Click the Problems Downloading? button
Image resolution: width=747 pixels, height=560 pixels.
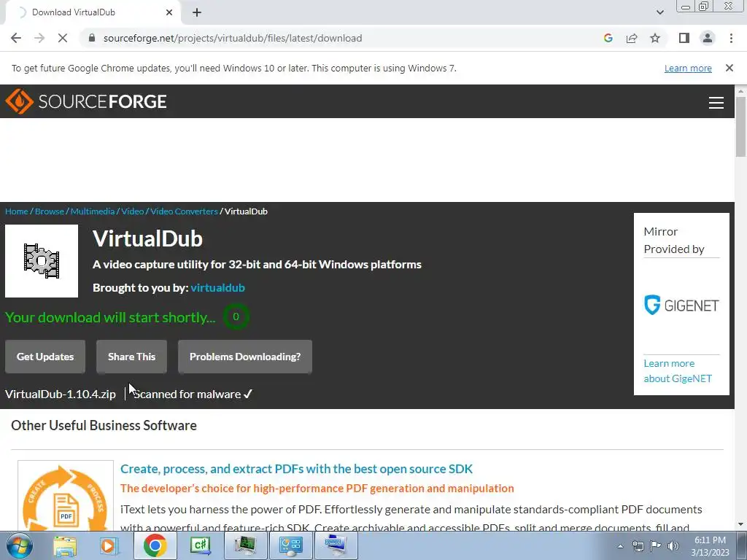[x=245, y=356]
